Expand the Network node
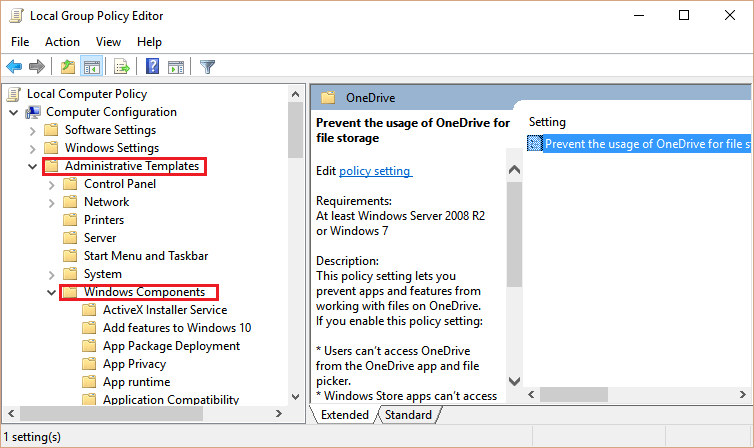The width and height of the screenshot is (754, 448). (x=51, y=203)
